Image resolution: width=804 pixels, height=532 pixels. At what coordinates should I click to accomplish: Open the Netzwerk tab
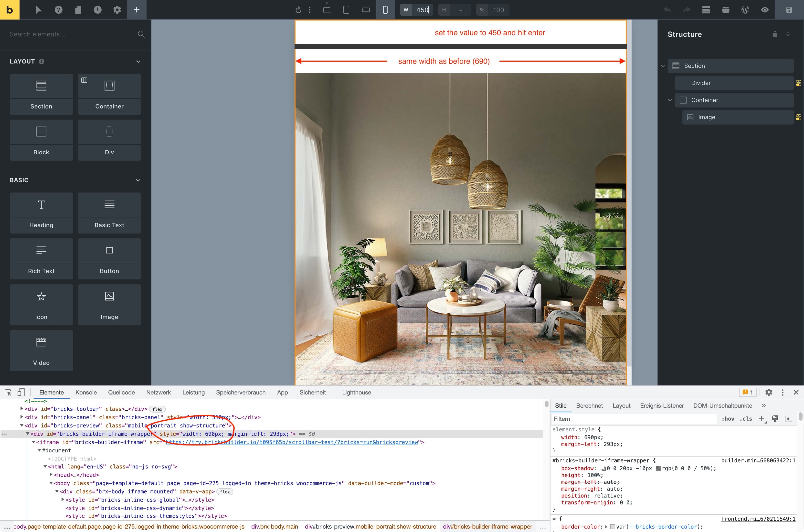click(159, 393)
